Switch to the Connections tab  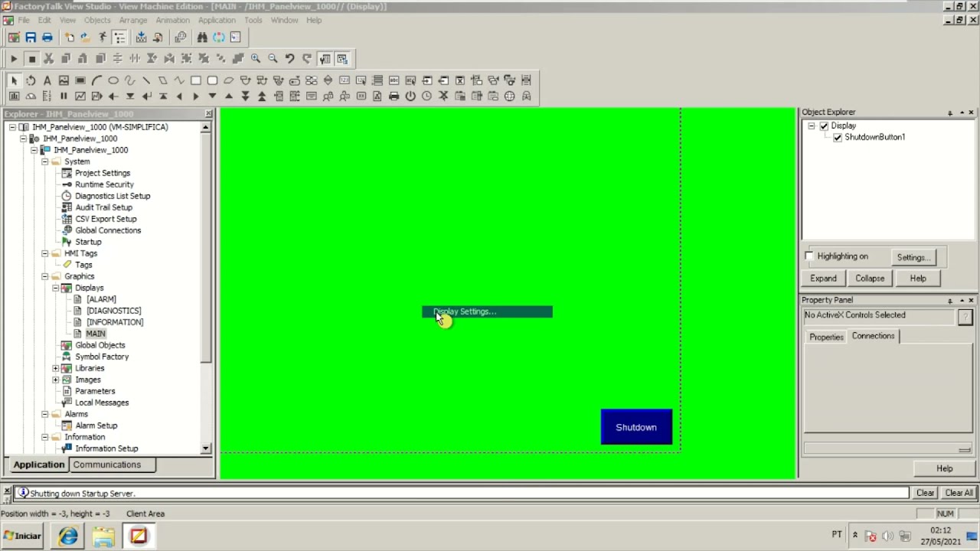pyautogui.click(x=873, y=336)
